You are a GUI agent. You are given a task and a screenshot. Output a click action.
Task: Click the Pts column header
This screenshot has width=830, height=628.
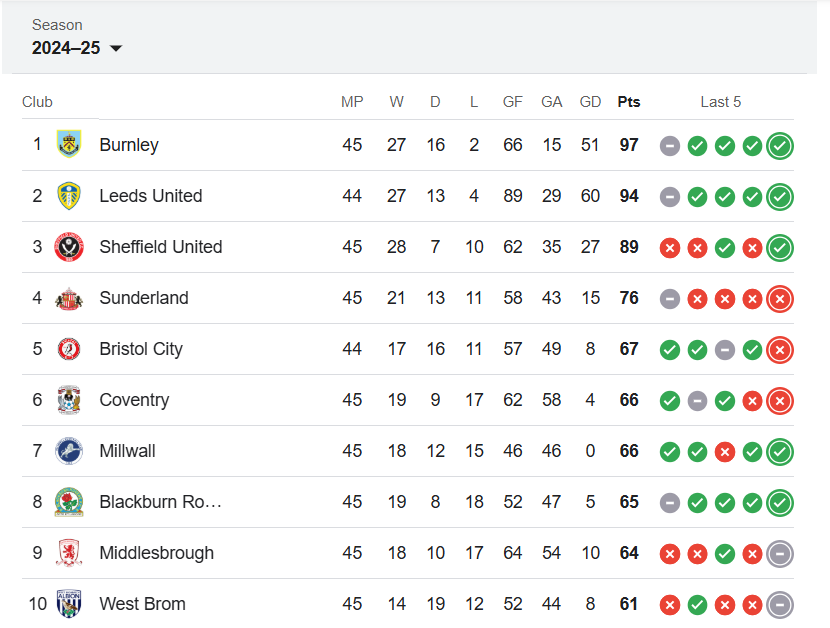[629, 102]
